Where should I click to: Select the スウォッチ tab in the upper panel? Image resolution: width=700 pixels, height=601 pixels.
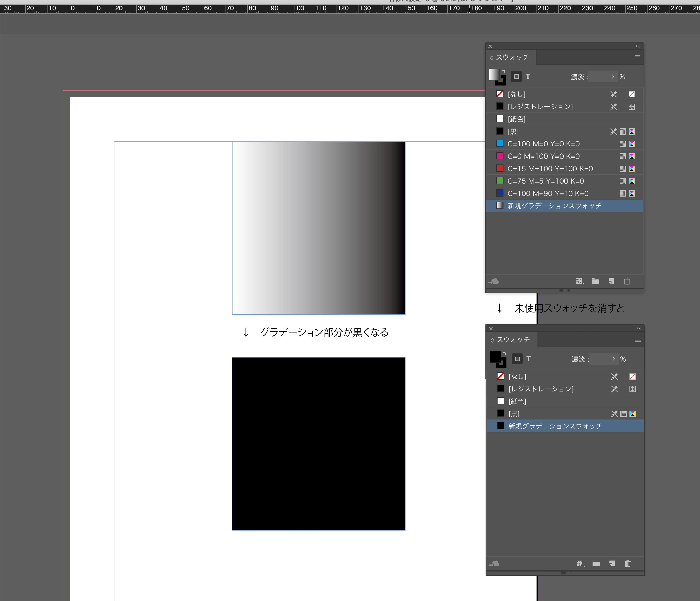pos(512,57)
